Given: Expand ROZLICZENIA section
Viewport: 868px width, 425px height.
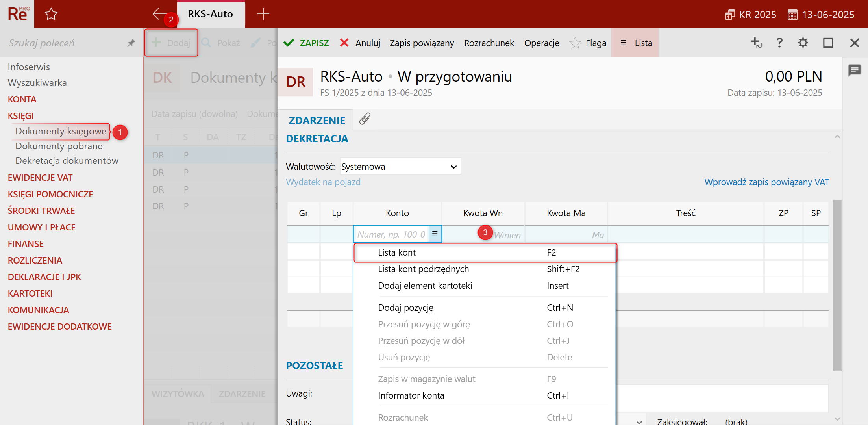Looking at the screenshot, I should [x=35, y=260].
